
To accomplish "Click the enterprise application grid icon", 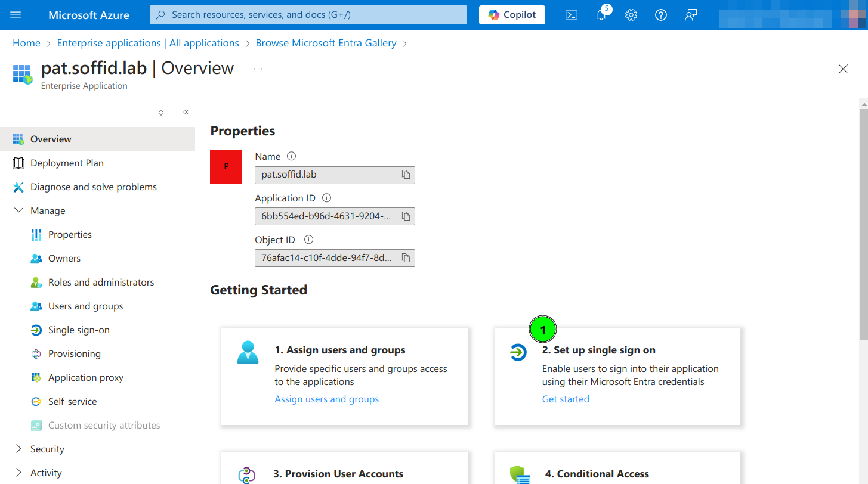I will pos(22,75).
